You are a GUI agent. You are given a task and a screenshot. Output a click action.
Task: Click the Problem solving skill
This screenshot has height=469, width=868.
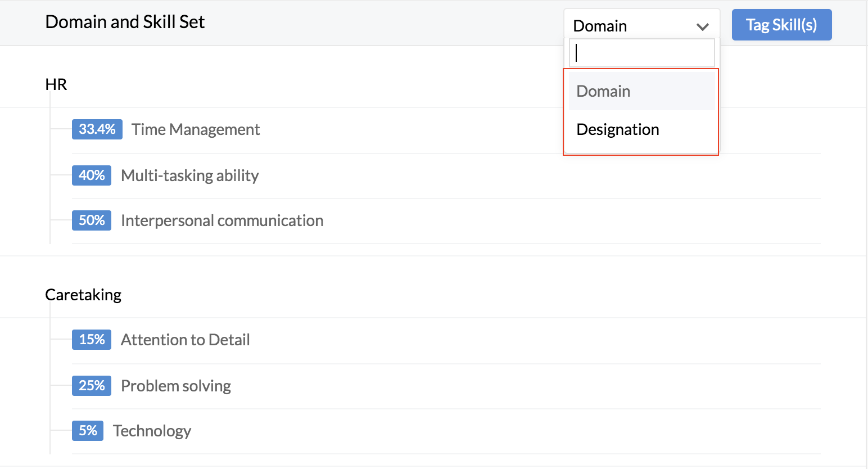[176, 386]
